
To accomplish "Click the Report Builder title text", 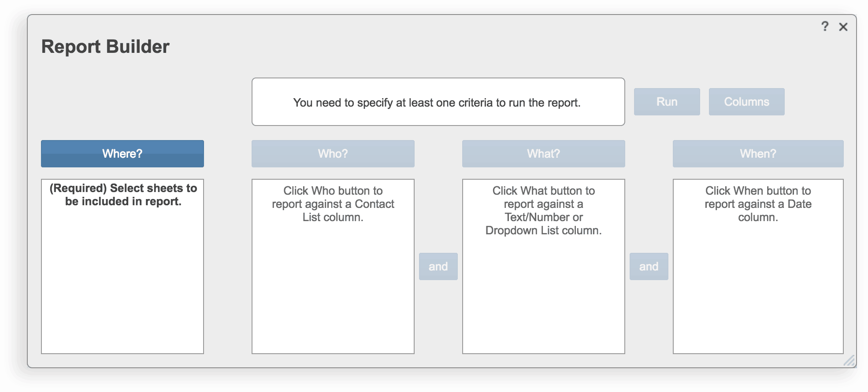I will tap(105, 47).
